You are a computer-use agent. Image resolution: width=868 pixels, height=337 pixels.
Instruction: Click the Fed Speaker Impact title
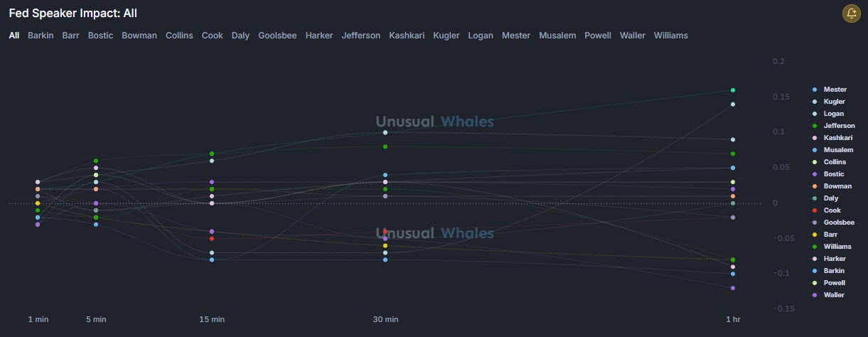pos(73,13)
